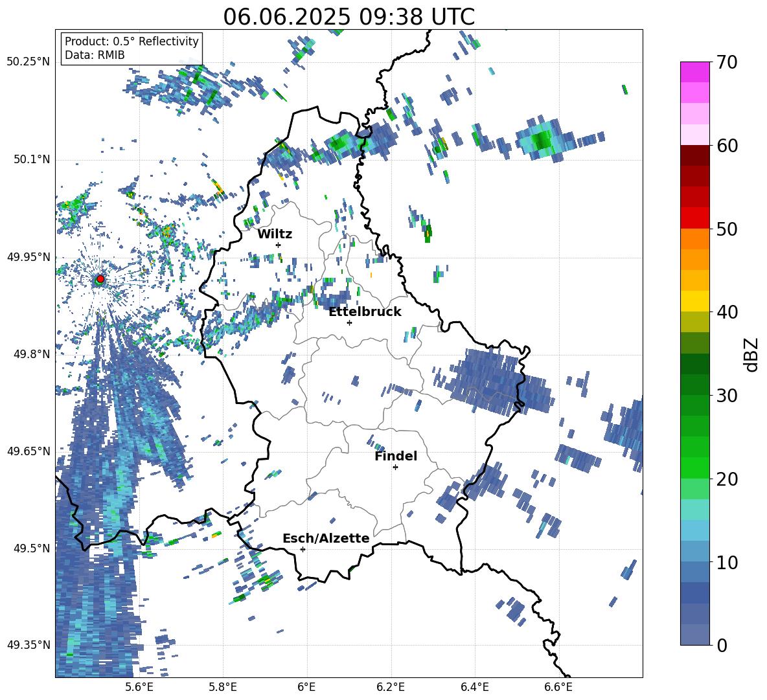Click the longitude label 5.6°E
Viewport: 767px width, 700px height.
tap(139, 687)
